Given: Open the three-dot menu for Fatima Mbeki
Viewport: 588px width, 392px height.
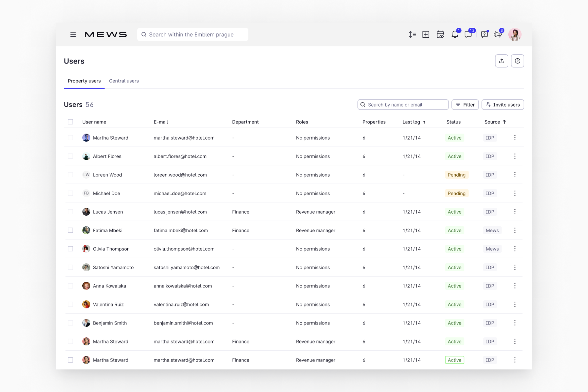Looking at the screenshot, I should tap(515, 230).
